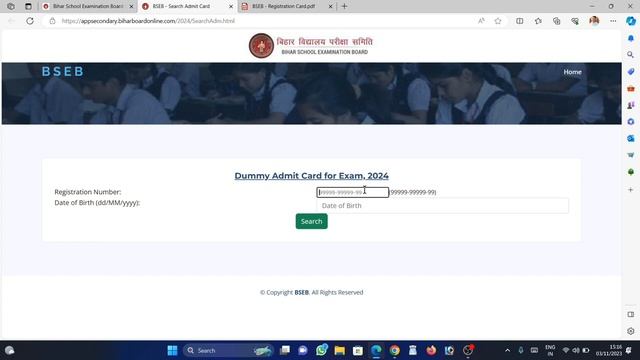
Task: Reload the current page
Action: click(x=30, y=21)
